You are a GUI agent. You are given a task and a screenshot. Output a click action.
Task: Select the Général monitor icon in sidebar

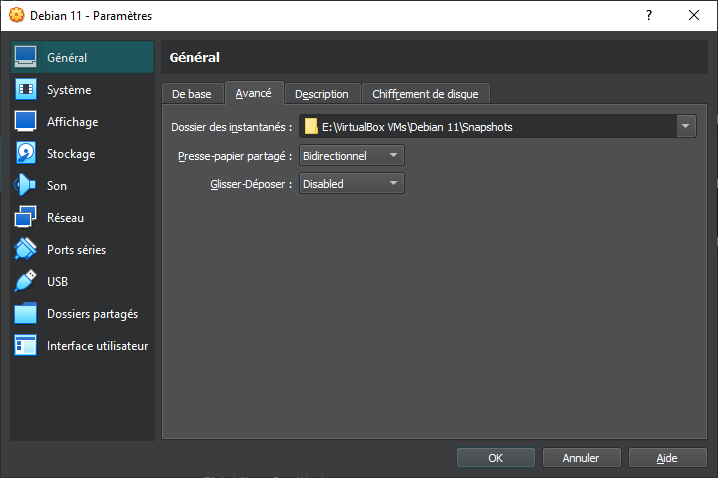[x=26, y=57]
